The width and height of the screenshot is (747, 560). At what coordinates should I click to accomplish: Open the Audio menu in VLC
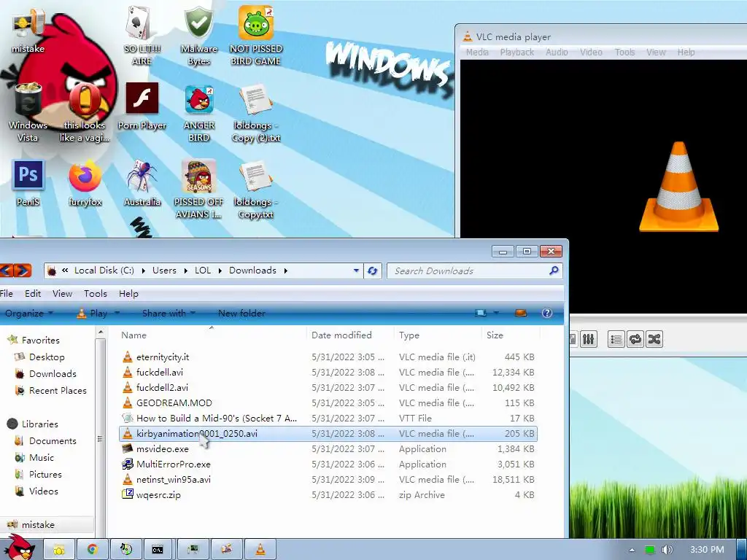pyautogui.click(x=557, y=52)
